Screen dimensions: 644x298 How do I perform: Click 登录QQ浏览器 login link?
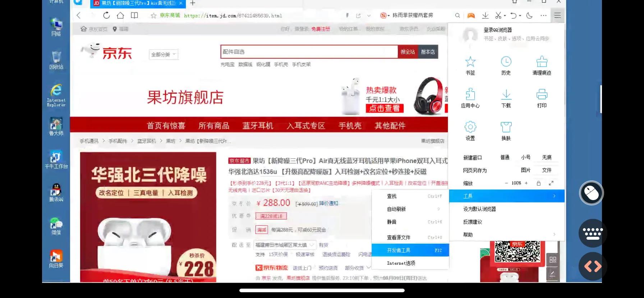tap(497, 30)
